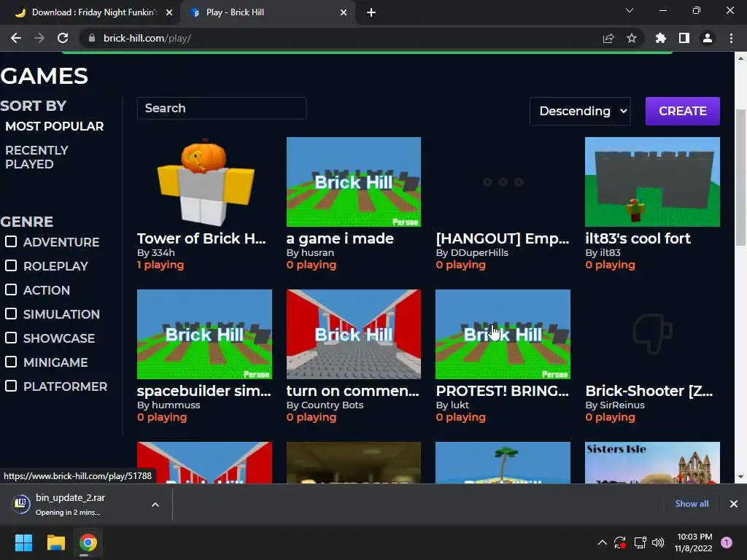Reload the Brick Hill page

tap(63, 38)
